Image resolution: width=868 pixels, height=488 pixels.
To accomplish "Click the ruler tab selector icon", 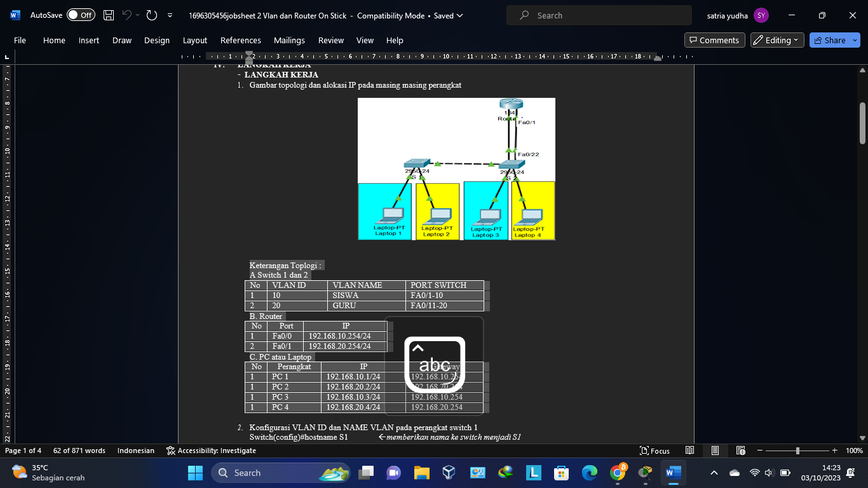I will (x=7, y=57).
